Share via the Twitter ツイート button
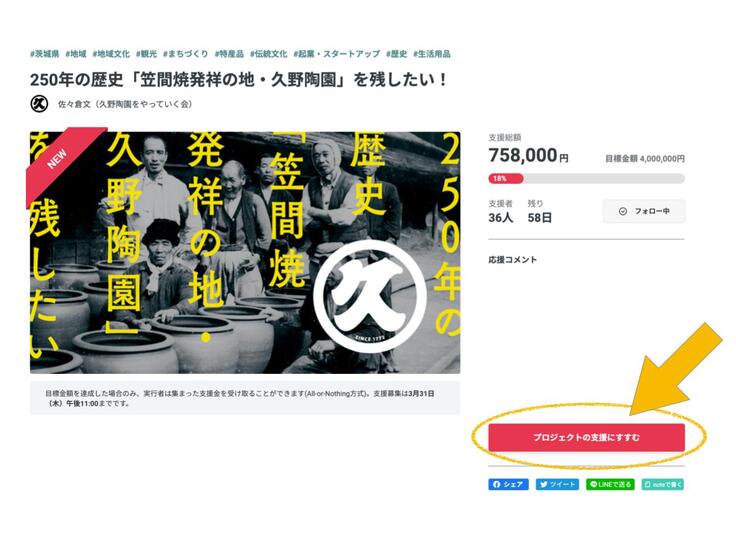This screenshot has width=736, height=552. click(x=558, y=484)
